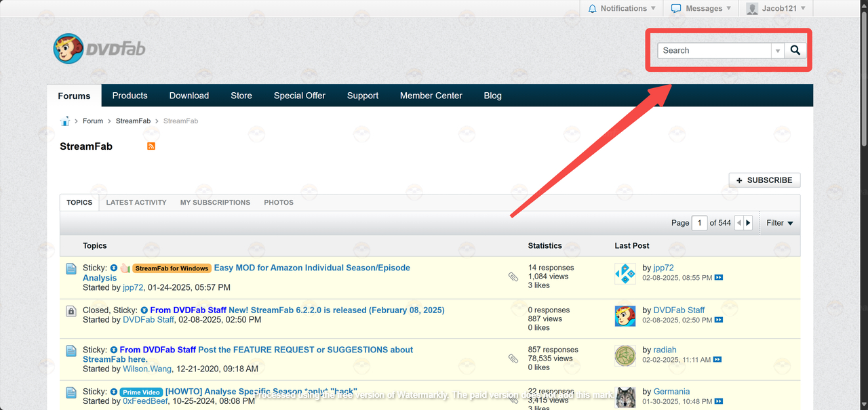Screen dimensions: 868x410
Task: Click attachment paperclip on FEATURE REQUEST thread
Action: coord(513,358)
